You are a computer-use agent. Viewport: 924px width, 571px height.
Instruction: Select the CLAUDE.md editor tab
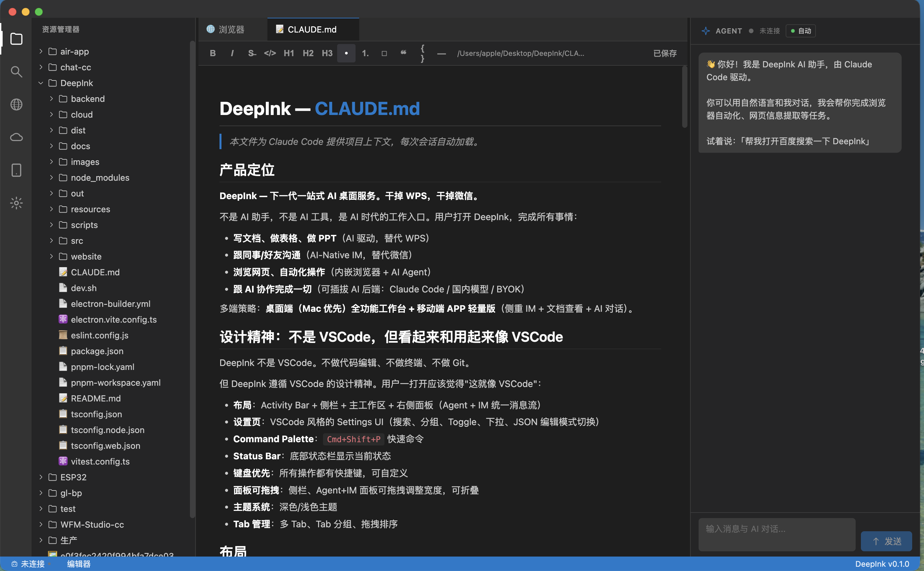(x=313, y=30)
